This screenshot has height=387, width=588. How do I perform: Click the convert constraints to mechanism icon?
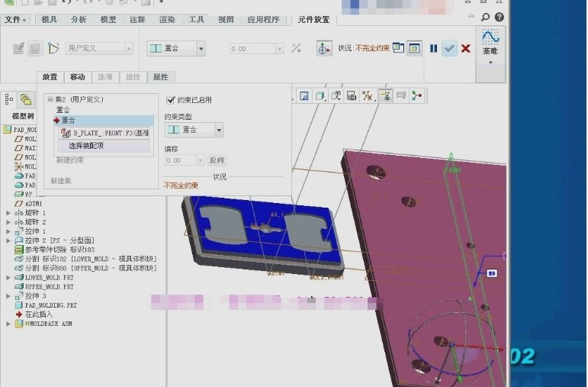click(x=53, y=48)
